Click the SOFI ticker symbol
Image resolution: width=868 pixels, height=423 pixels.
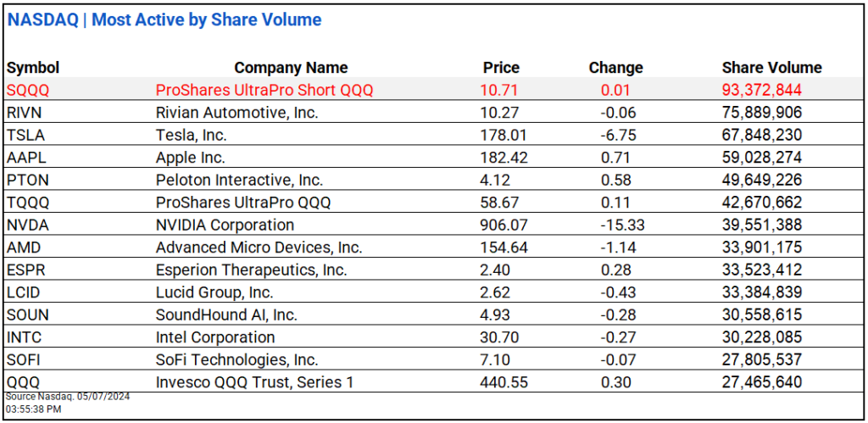coord(22,360)
